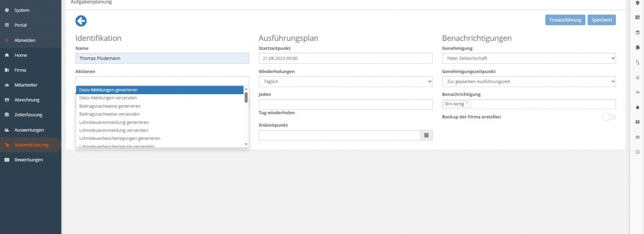Toggle Backup der Firma erstellen switch

tap(609, 117)
